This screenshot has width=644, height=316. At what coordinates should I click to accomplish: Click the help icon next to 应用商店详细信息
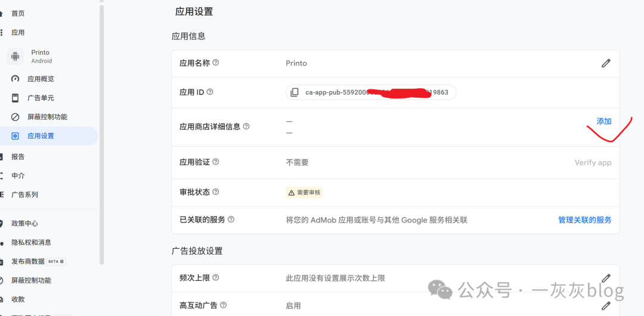click(246, 126)
